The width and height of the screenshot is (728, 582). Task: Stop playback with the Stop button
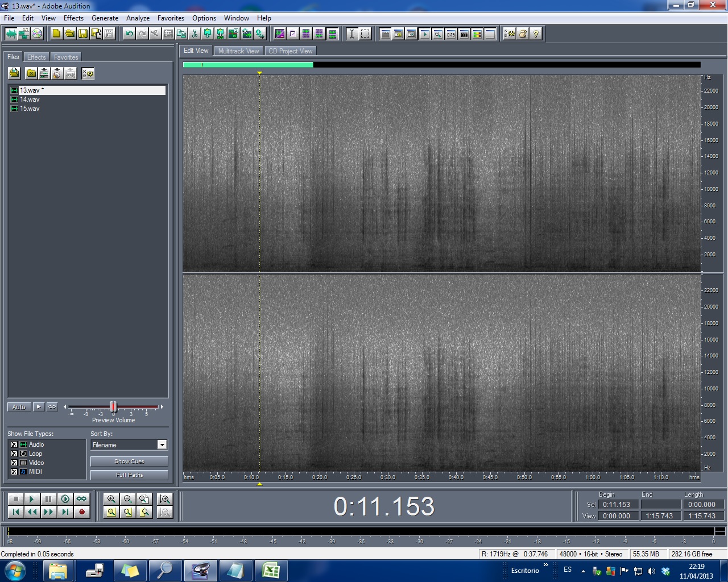pos(16,499)
